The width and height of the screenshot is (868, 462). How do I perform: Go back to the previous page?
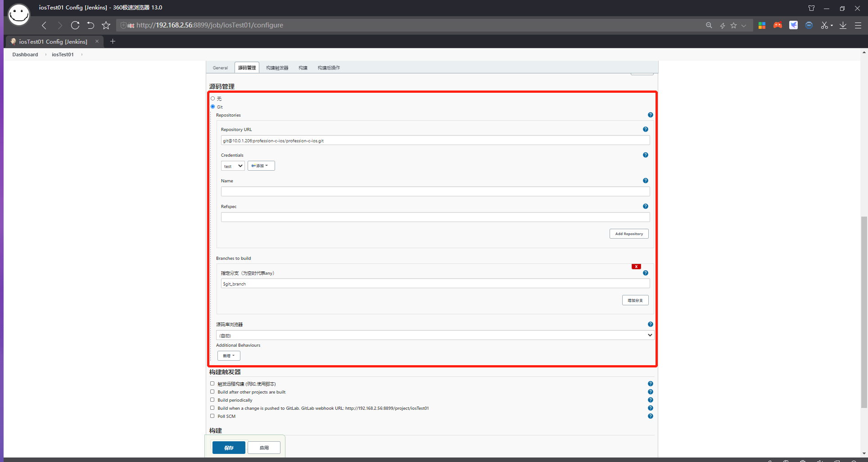tap(44, 25)
